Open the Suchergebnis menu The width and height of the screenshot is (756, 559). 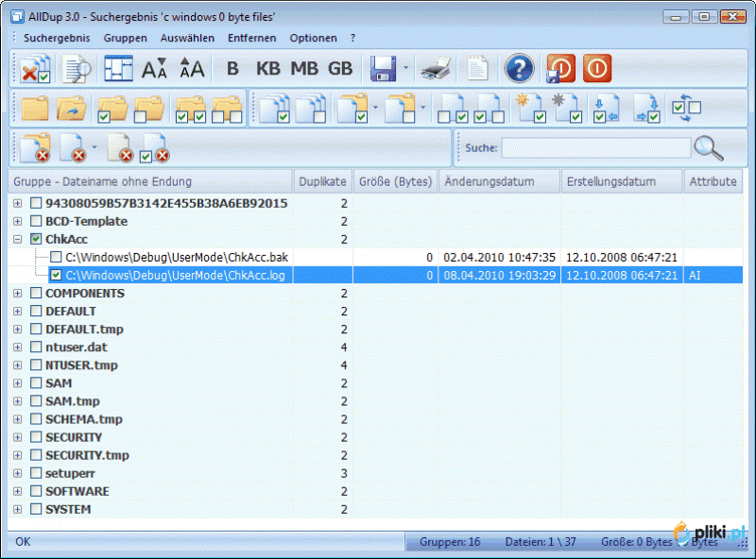57,38
